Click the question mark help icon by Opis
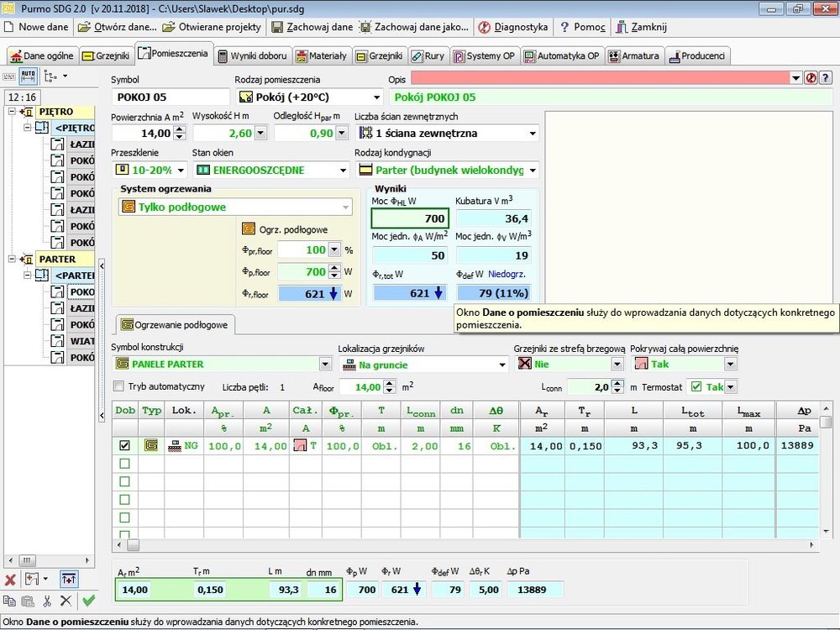 pyautogui.click(x=825, y=77)
